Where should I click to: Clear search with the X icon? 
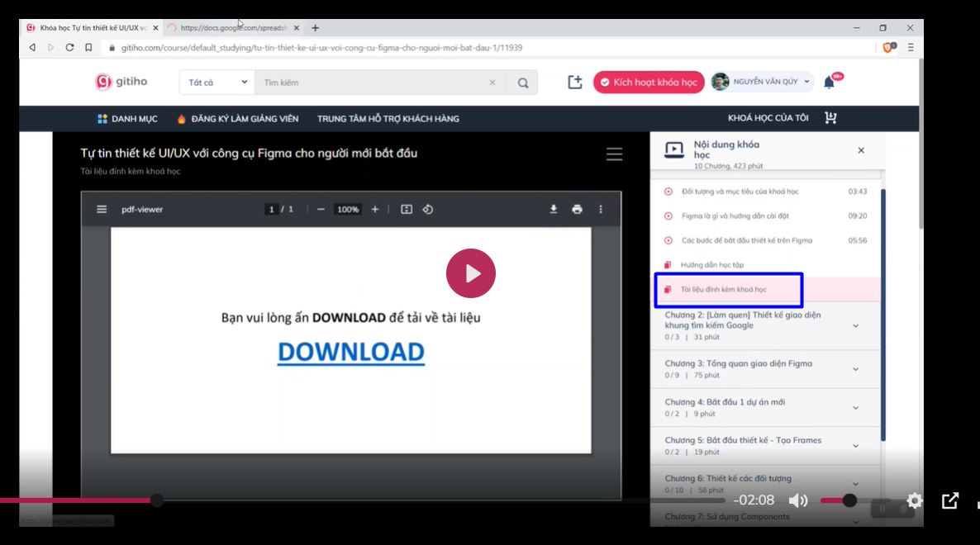coord(492,83)
